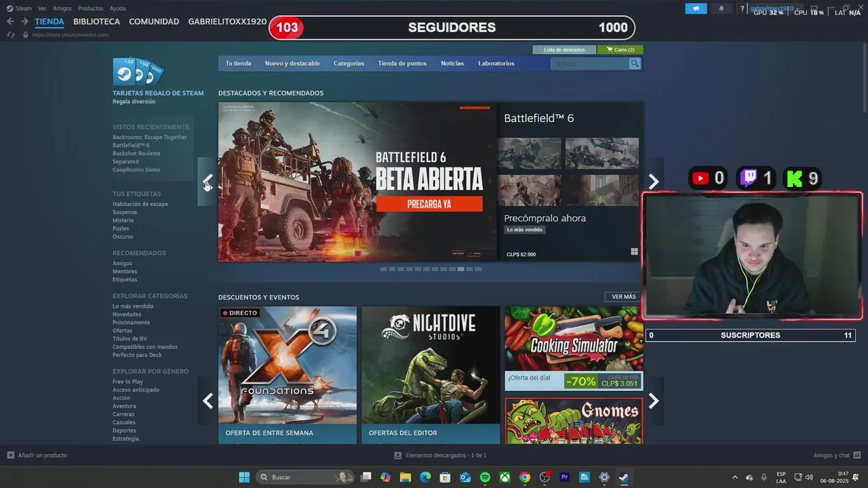
Task: Click the store search input field
Action: (590, 64)
